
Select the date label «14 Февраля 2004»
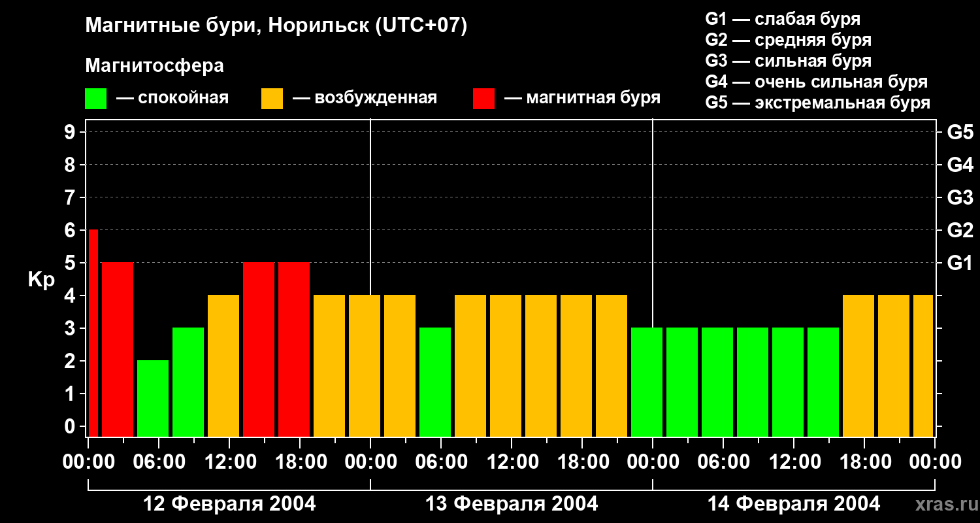[x=794, y=503]
